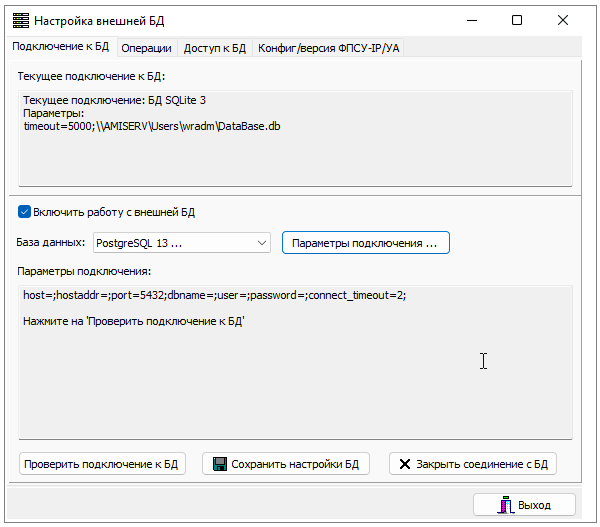The height and width of the screenshot is (527, 600).
Task: Click the exit door icon on Выход
Action: coord(506,504)
